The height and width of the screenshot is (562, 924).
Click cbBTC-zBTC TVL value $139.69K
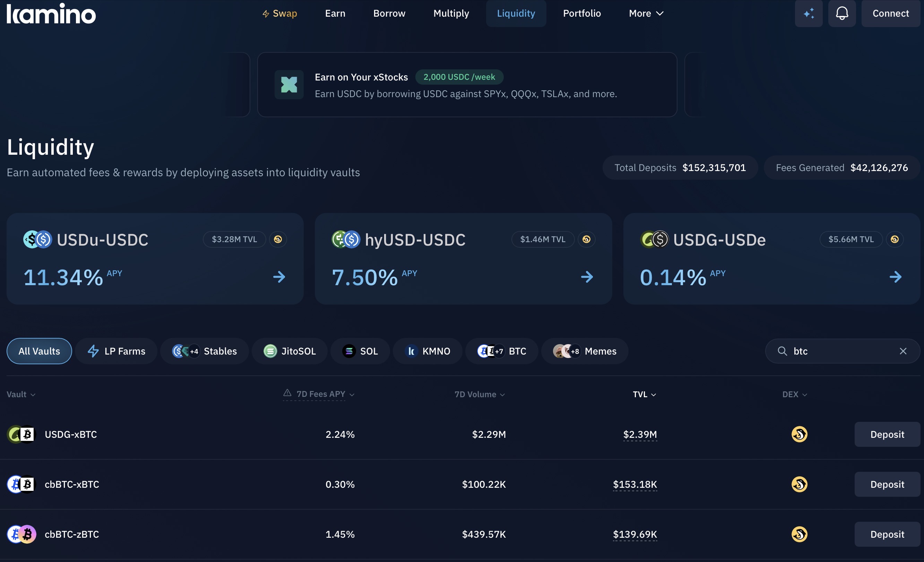click(635, 534)
